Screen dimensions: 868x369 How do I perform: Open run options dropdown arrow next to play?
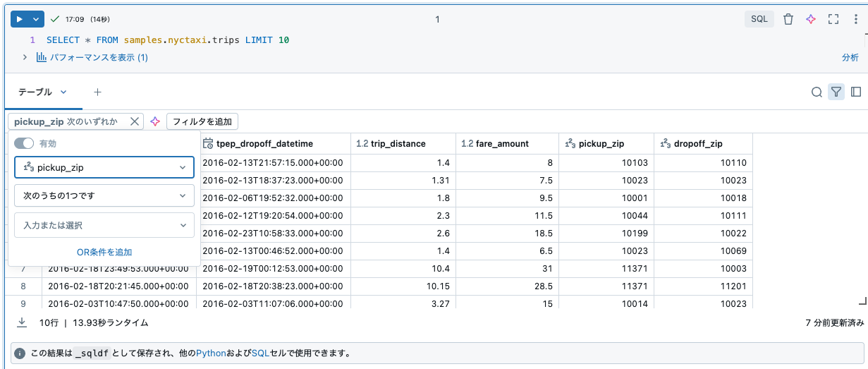[37, 19]
